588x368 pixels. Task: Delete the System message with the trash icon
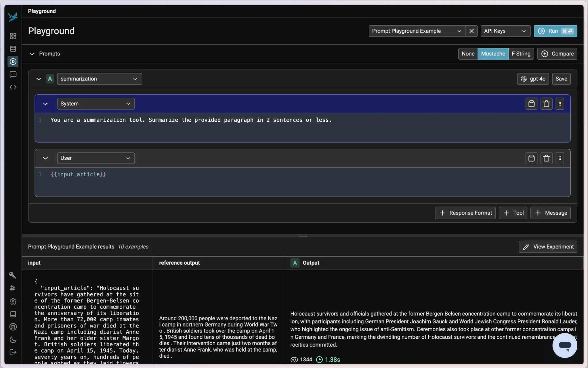[546, 104]
